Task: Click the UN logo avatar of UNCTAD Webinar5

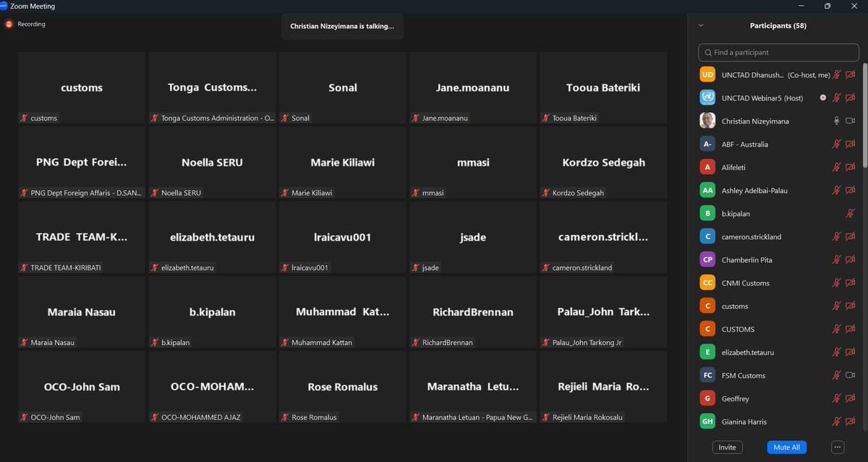Action: 708,98
